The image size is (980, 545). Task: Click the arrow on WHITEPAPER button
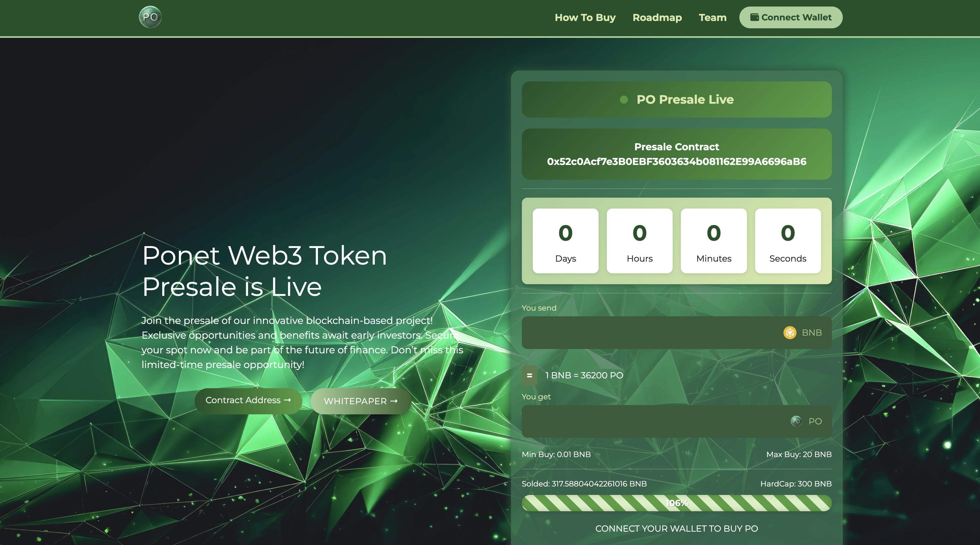(394, 401)
